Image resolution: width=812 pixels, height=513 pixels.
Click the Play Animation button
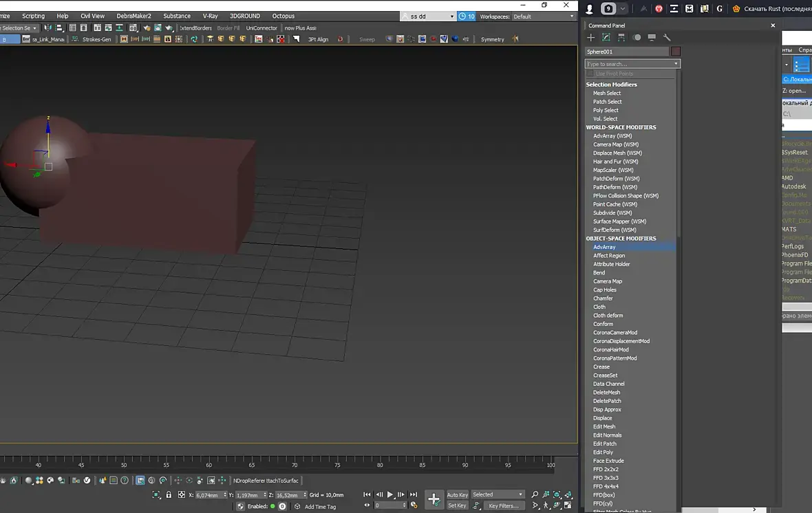390,494
